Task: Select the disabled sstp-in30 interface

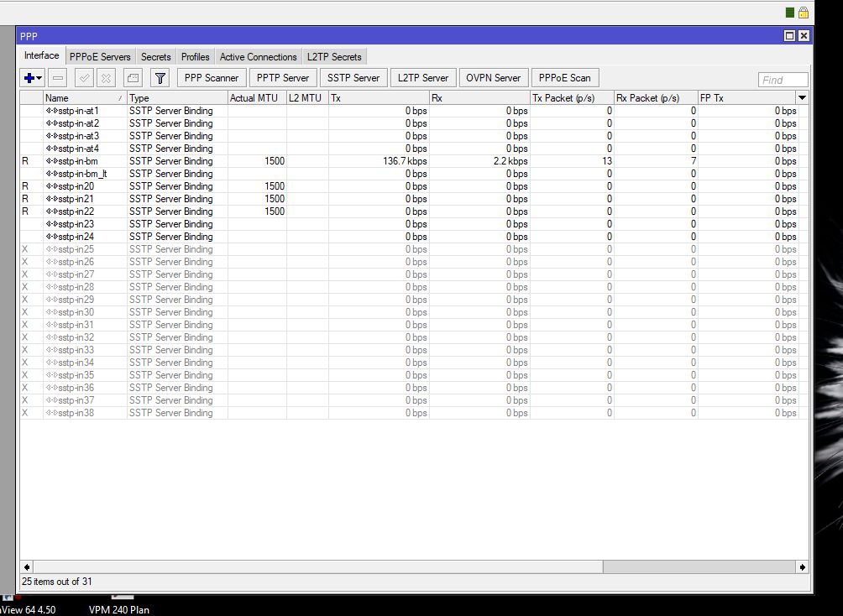Action: [414, 312]
